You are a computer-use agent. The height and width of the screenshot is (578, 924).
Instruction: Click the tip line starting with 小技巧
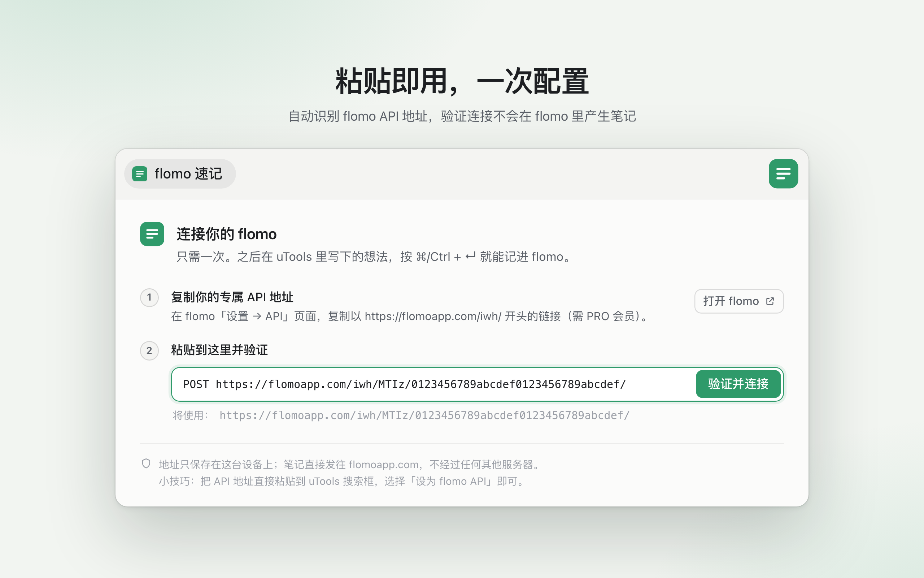pos(343,481)
